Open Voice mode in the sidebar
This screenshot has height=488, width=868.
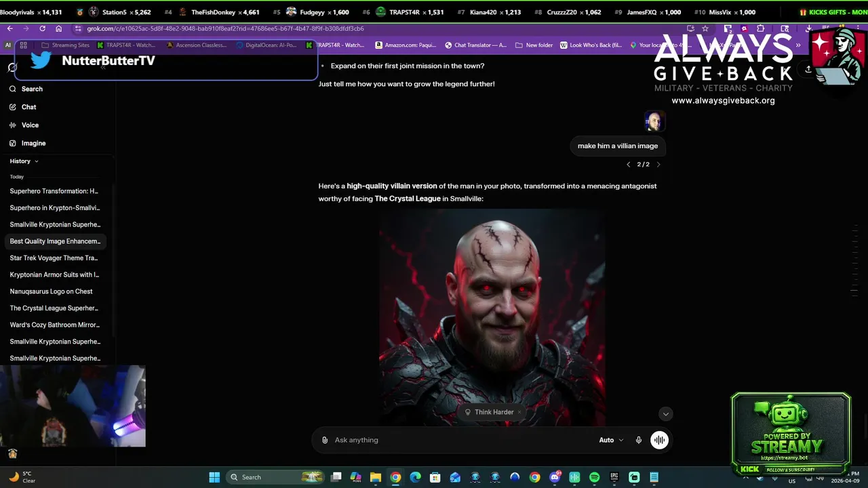click(24, 125)
